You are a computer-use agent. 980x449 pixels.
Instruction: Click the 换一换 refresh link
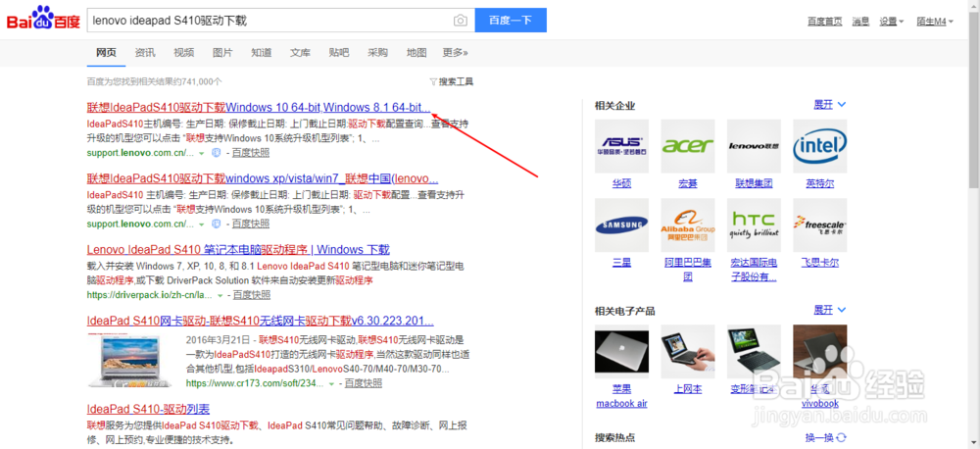[x=825, y=438]
